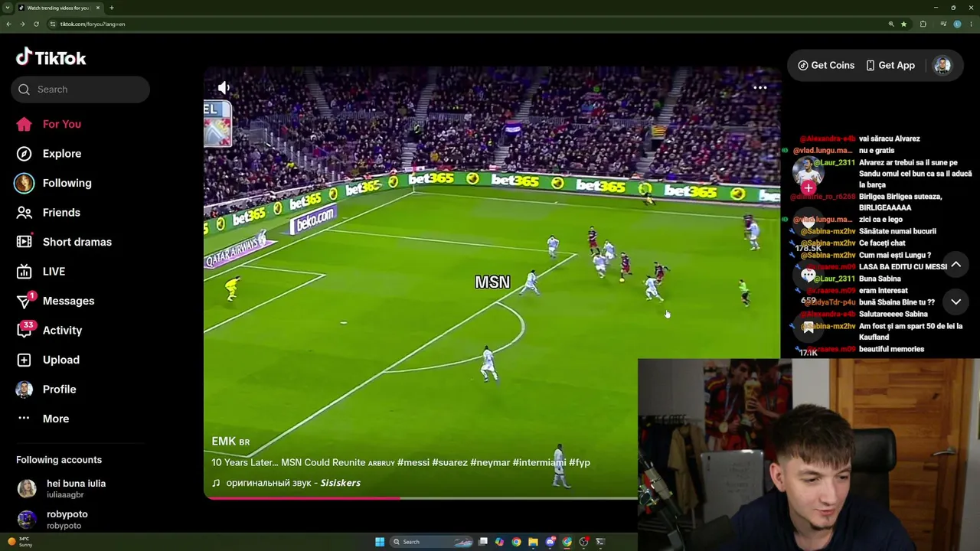The height and width of the screenshot is (551, 980).
Task: Open the Upload page
Action: click(47, 360)
